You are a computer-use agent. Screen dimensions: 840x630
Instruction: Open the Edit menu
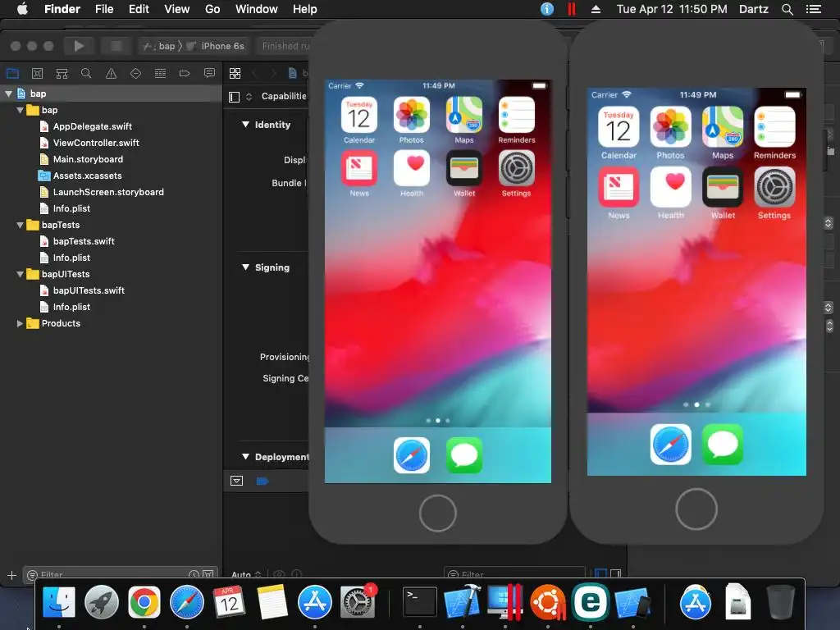(139, 9)
